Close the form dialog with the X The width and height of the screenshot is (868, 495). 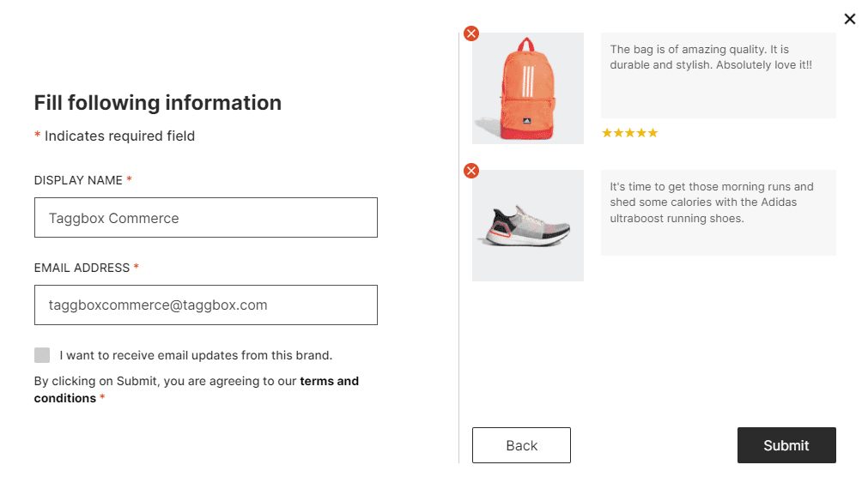tap(849, 19)
